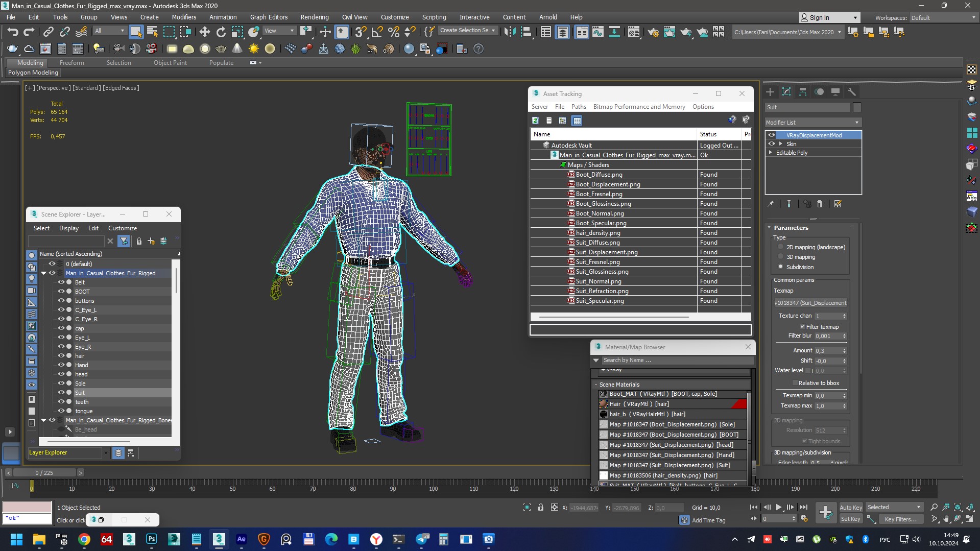The image size is (980, 551).
Task: Open the Display command panel tab
Action: tap(835, 92)
